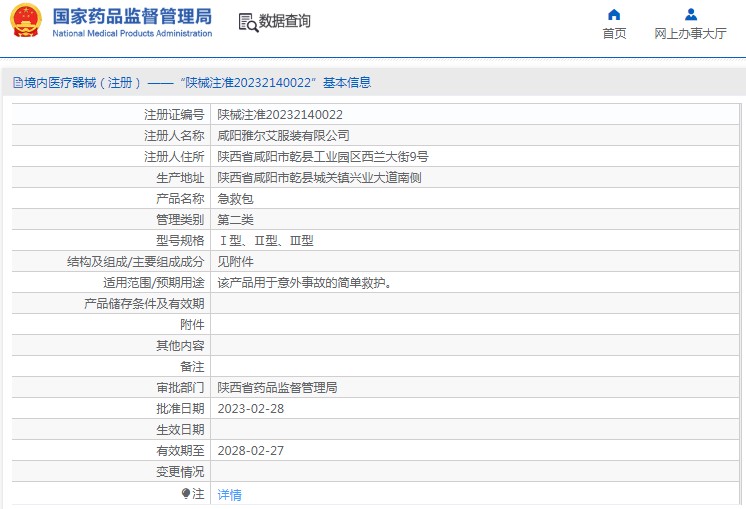Screen dimensions: 746x509
Task: Open the 详情 link
Action: click(230, 494)
